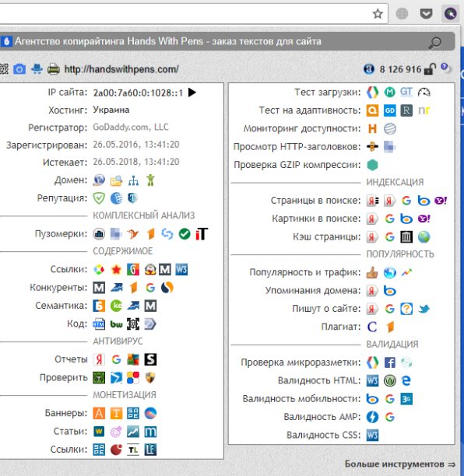Viewport: 464px width, 476px height.
Task: Click the Google icon in Конкуренты row
Action: (x=150, y=288)
